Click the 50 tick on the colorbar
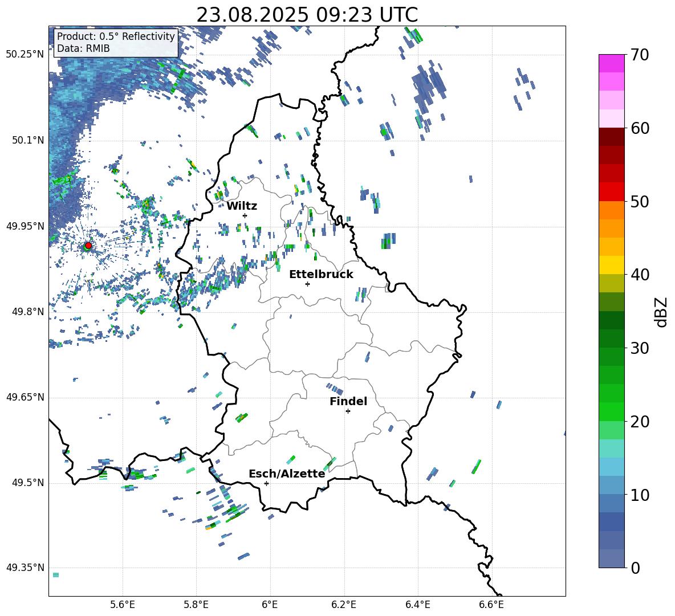 639,202
